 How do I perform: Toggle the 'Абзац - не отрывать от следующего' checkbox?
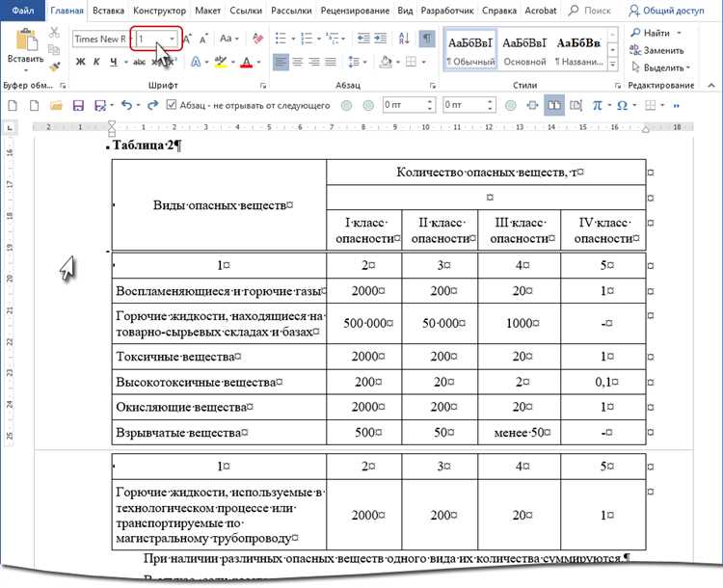(x=171, y=105)
